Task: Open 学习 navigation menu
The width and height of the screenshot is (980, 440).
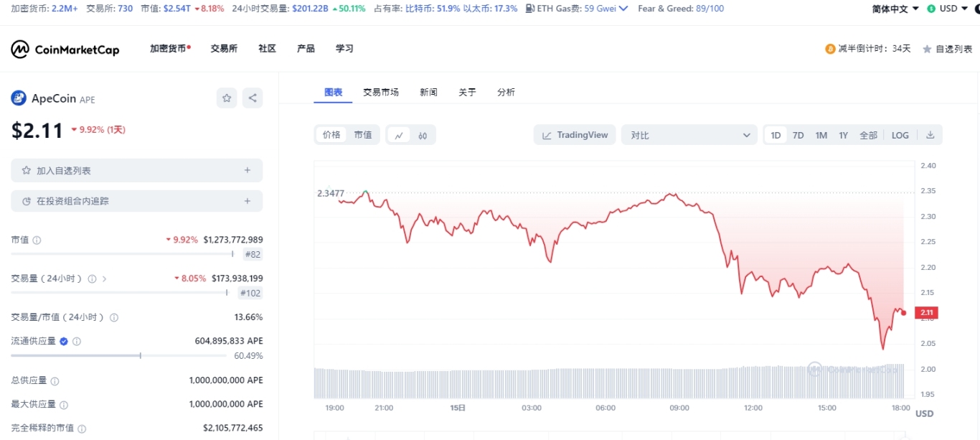Action: click(x=344, y=49)
